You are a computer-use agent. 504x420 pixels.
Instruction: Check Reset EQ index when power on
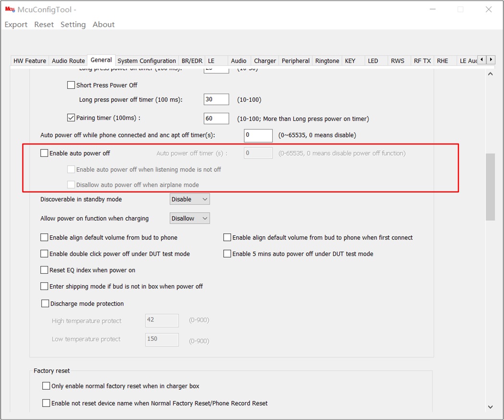click(45, 270)
